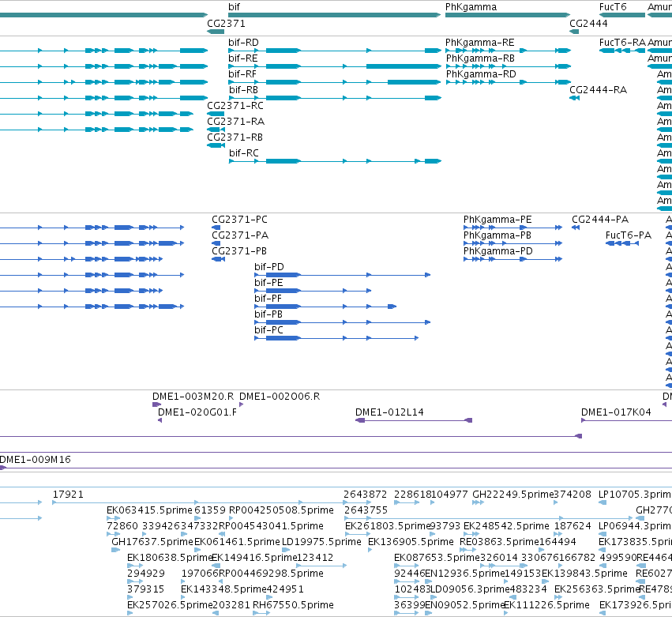The width and height of the screenshot is (672, 617).
Task: Click BAC clone DME1-009M16
Action: tap(336, 468)
